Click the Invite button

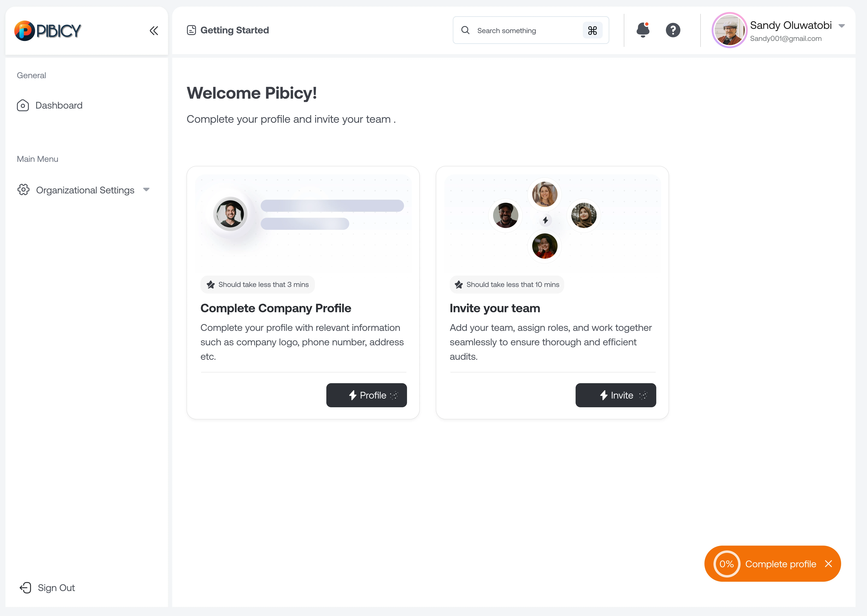tap(615, 395)
